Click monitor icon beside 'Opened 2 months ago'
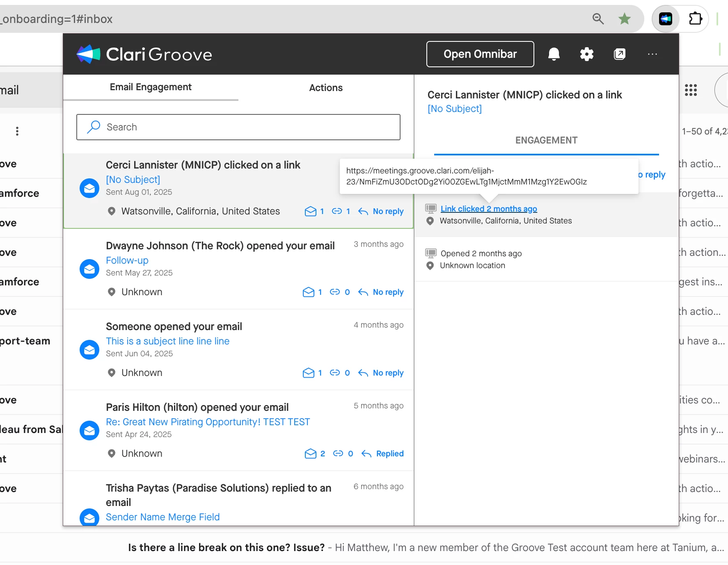This screenshot has width=728, height=565. 430,253
